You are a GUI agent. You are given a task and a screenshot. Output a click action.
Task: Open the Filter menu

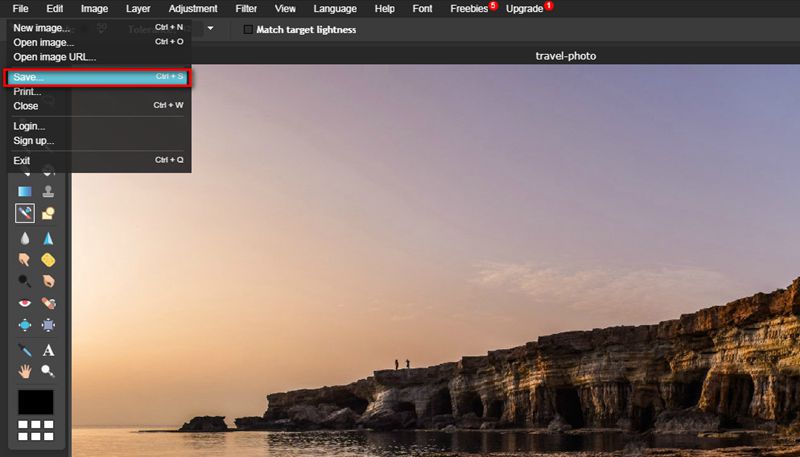tap(246, 9)
